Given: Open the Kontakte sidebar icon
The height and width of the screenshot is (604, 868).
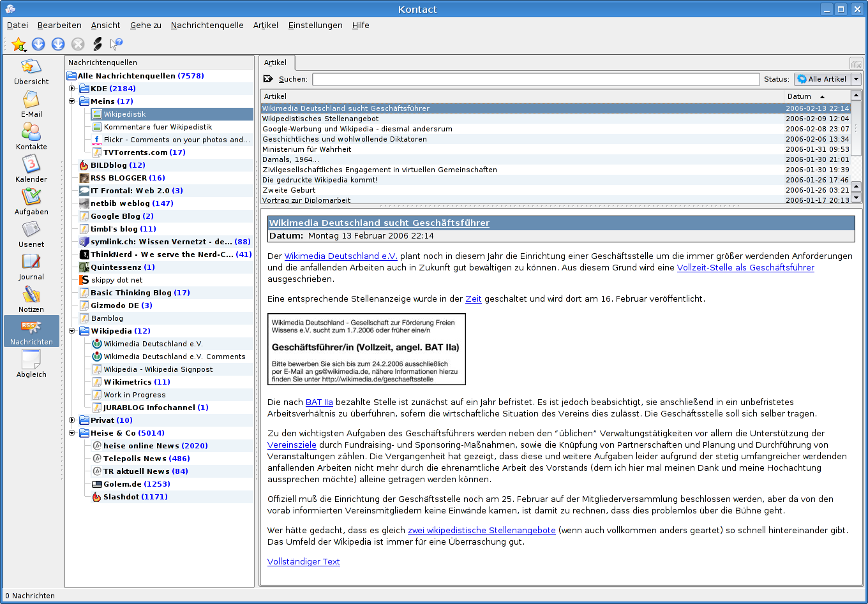Looking at the screenshot, I should [31, 137].
